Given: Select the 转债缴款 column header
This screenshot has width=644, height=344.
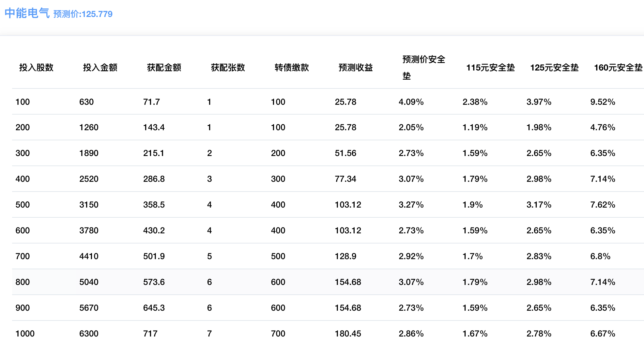Looking at the screenshot, I should coord(292,68).
